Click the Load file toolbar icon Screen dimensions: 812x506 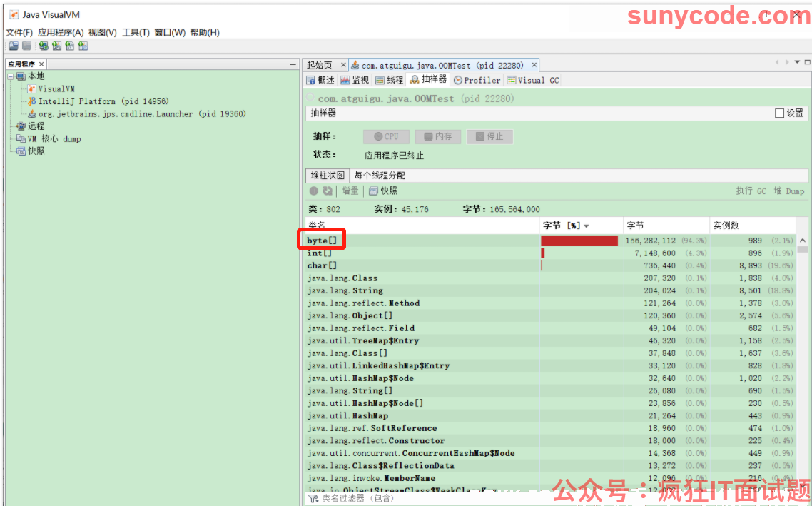(x=13, y=46)
